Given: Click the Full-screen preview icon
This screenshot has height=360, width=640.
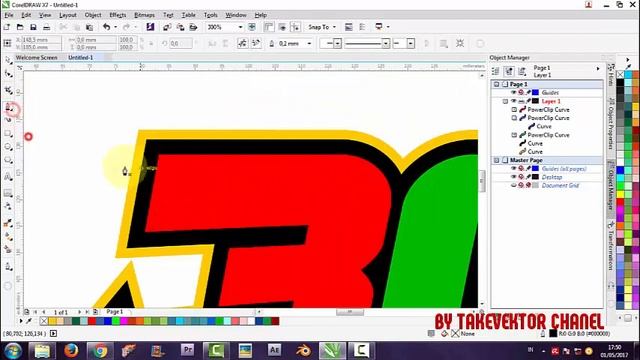Looking at the screenshot, I should [x=252, y=27].
